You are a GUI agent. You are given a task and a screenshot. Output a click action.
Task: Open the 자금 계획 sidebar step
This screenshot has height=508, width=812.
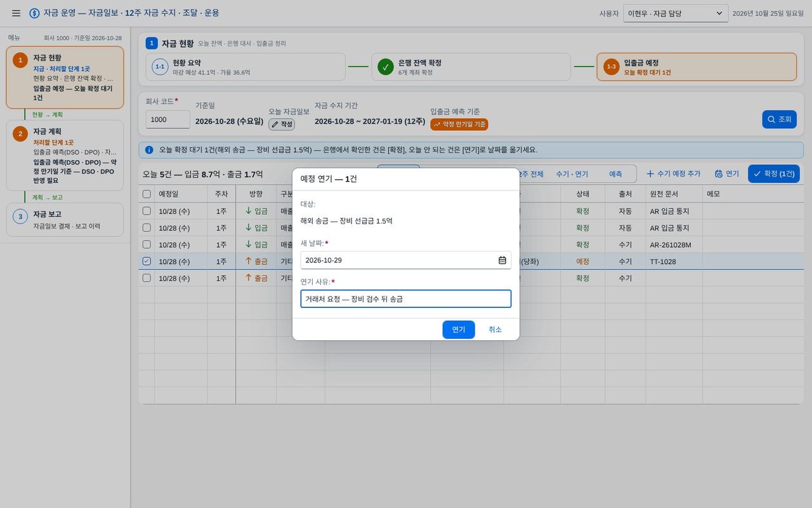pos(65,156)
